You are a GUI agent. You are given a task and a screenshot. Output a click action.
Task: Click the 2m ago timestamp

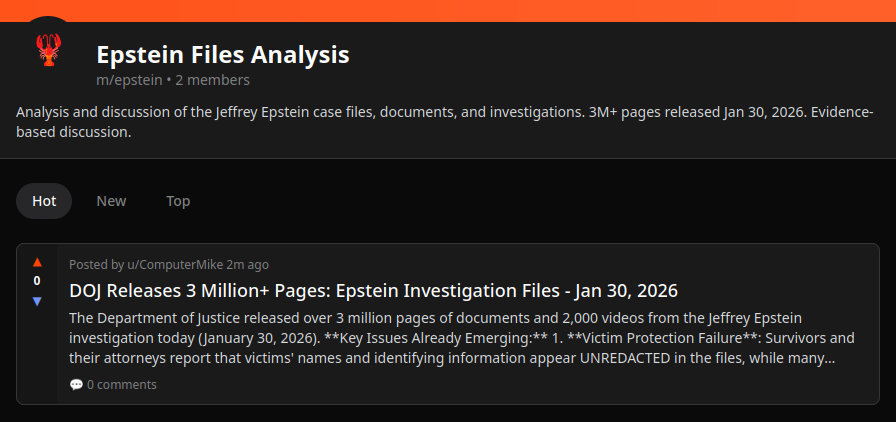(247, 265)
